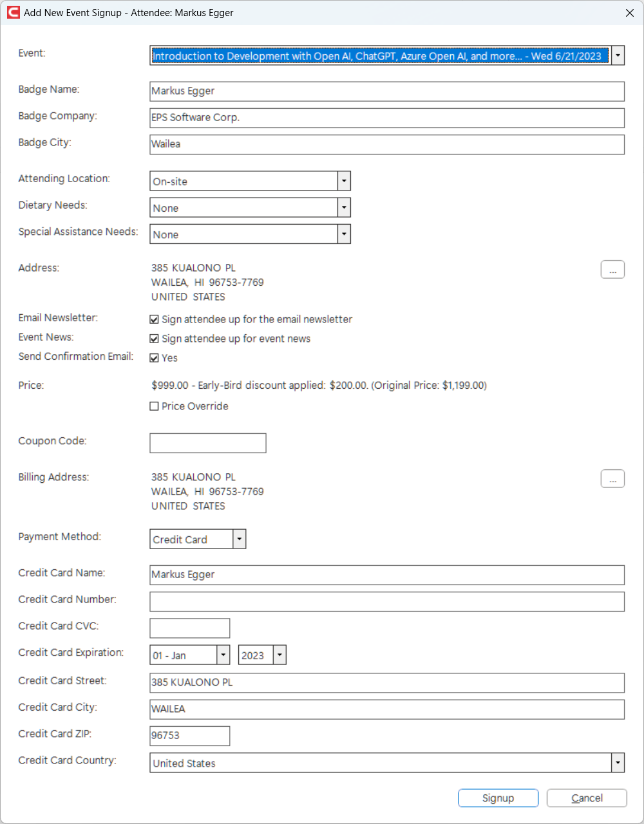Screen dimensions: 644x824
Task: Click the ellipsis button beside Billing Address
Action: [612, 479]
